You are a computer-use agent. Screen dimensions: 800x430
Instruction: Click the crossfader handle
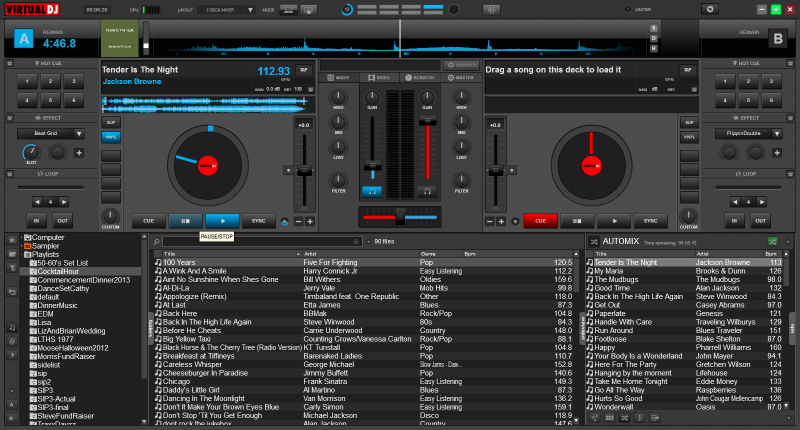click(x=401, y=217)
